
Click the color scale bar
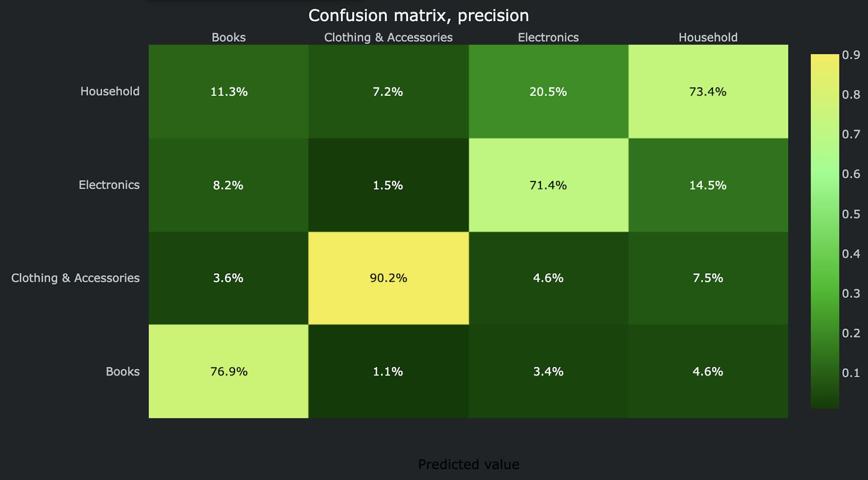click(x=825, y=231)
